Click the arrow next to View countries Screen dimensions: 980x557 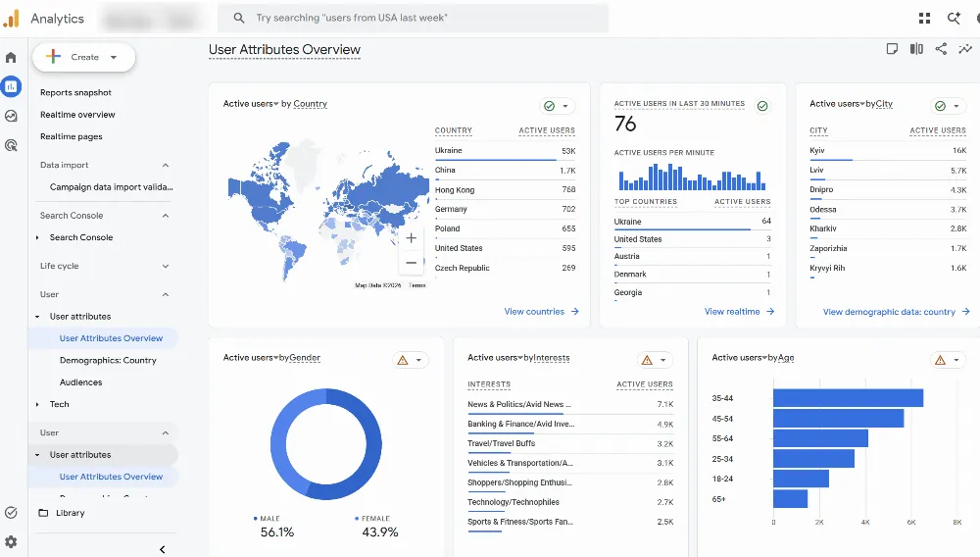coord(574,311)
